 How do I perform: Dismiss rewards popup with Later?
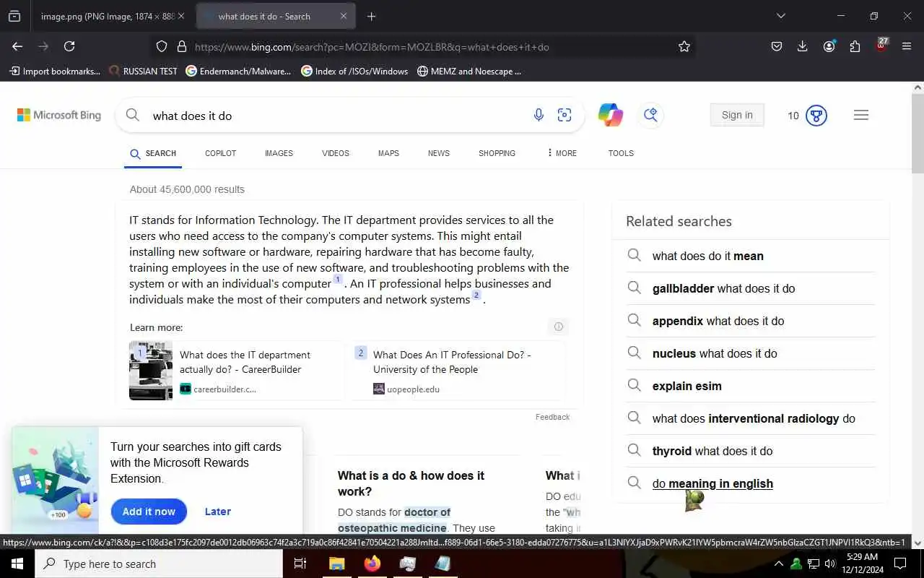tap(218, 512)
